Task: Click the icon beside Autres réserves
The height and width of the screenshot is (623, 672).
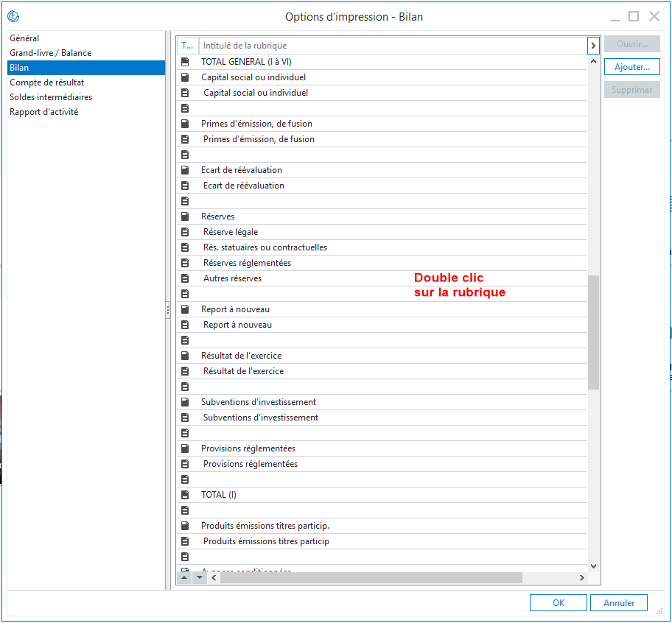Action: tap(185, 278)
